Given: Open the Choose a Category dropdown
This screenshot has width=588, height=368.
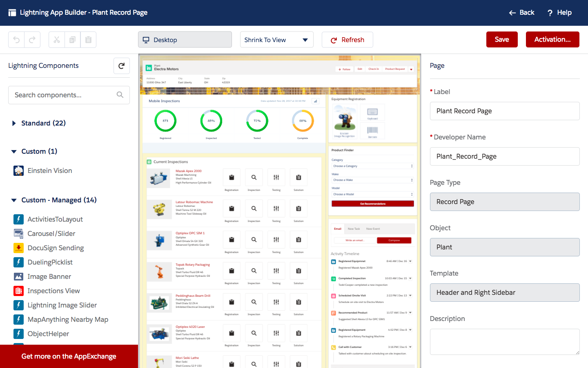Looking at the screenshot, I should [373, 166].
